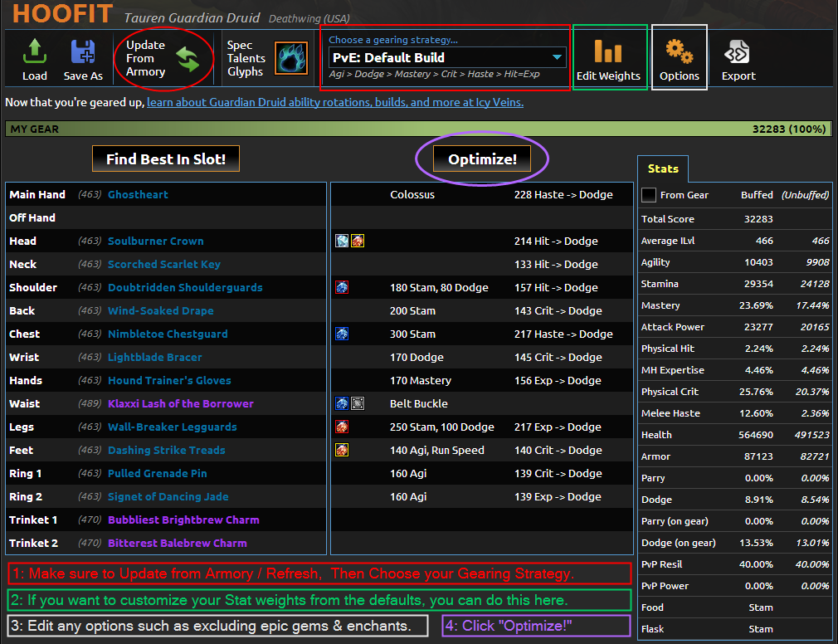Screen dimensions: 838x644
Task: Click the 139 Exp -> Dodge reforge on Ring 2
Action: pos(558,496)
